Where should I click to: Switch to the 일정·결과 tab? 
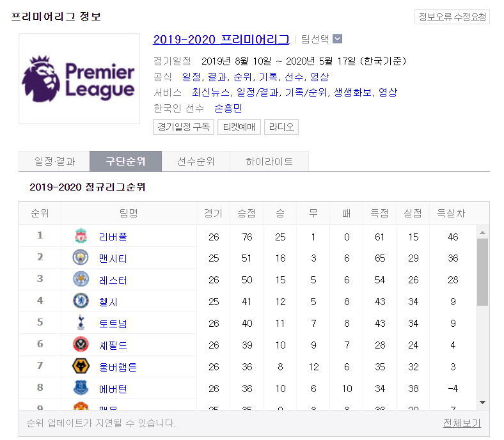pyautogui.click(x=54, y=161)
